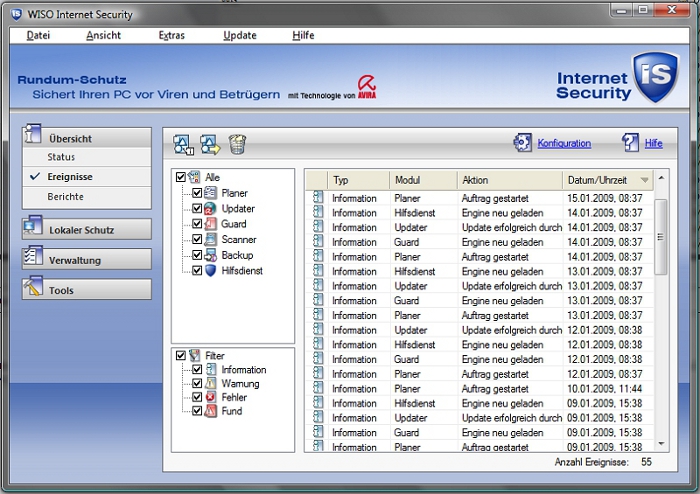700x494 pixels.
Task: Click the trash bin delete icon
Action: click(x=237, y=144)
